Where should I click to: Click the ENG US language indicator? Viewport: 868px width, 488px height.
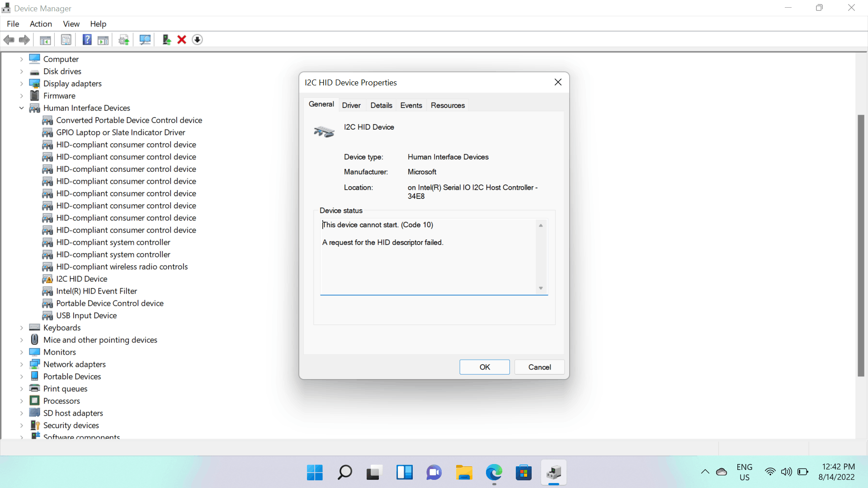click(x=744, y=472)
